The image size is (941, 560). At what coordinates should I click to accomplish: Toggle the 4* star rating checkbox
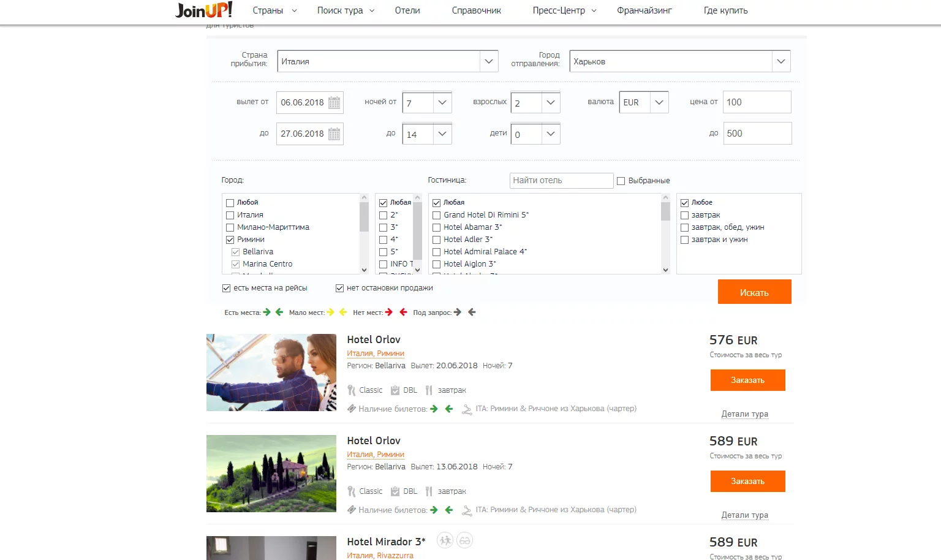(x=384, y=240)
